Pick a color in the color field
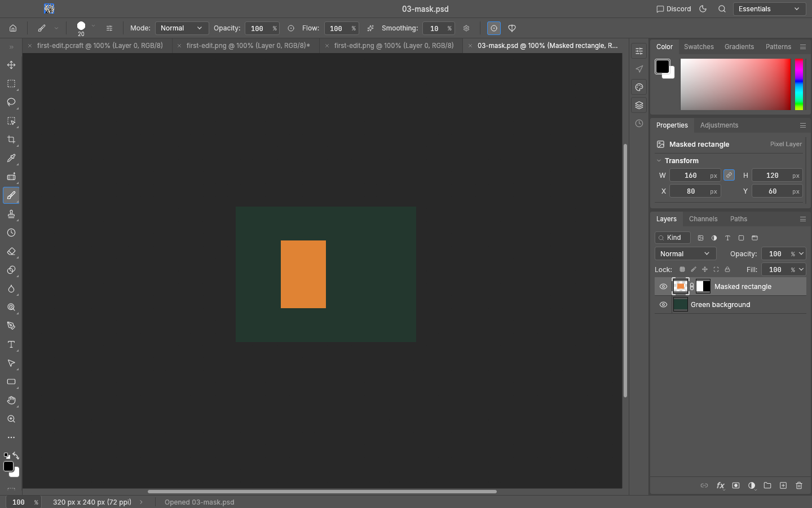The width and height of the screenshot is (812, 508). click(735, 84)
